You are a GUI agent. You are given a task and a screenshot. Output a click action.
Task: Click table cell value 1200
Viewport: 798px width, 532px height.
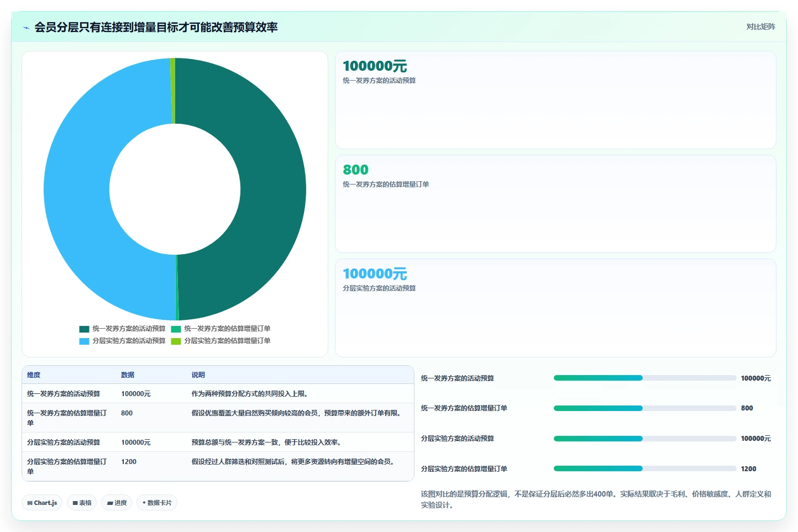129,462
